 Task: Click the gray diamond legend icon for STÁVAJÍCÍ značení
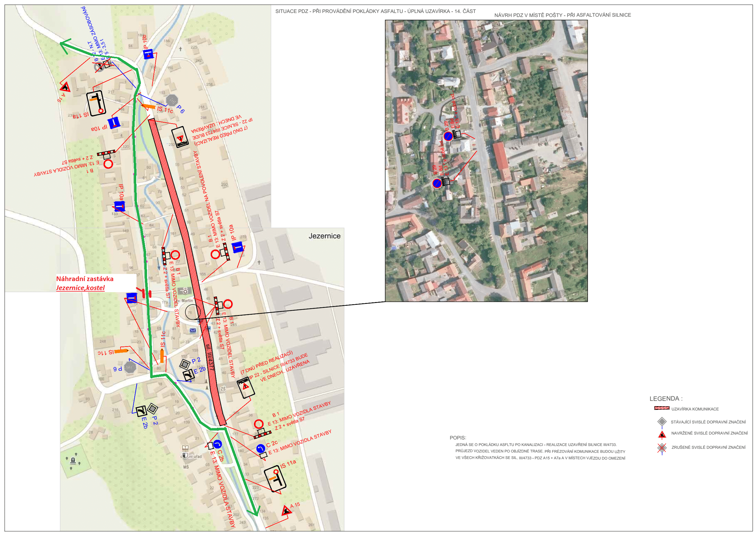coord(662,421)
